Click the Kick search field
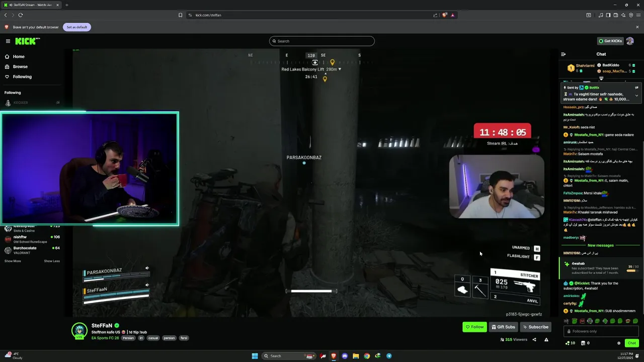Image resolution: width=644 pixels, height=362 pixels. (322, 41)
